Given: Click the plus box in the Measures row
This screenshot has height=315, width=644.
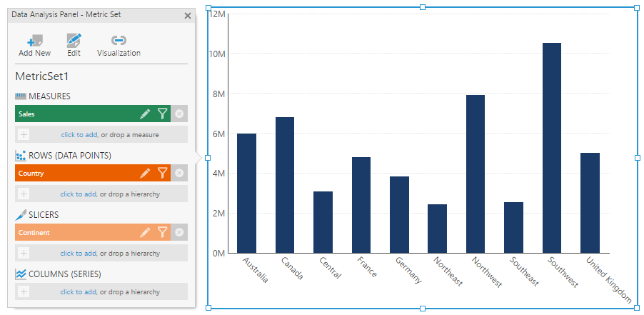Looking at the screenshot, I should tap(24, 134).
